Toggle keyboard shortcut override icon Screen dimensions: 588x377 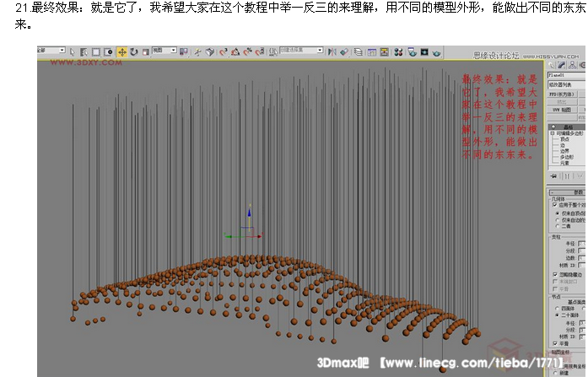click(x=209, y=51)
